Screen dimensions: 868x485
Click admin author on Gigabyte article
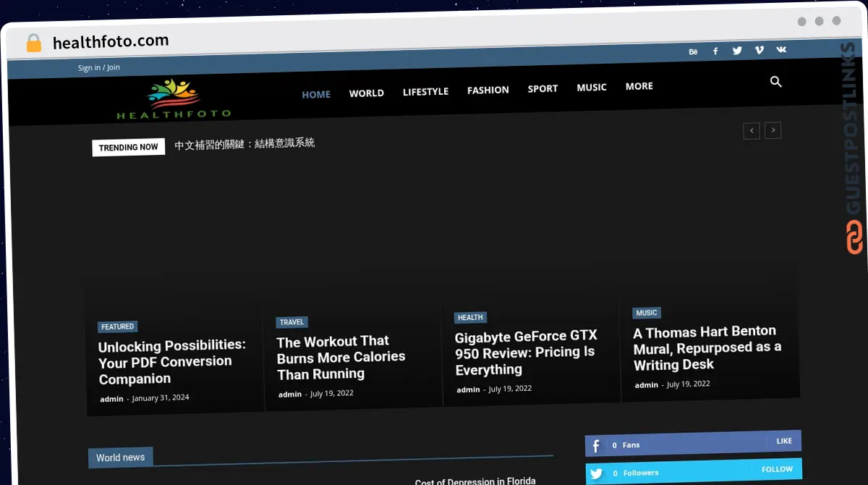[x=468, y=389]
